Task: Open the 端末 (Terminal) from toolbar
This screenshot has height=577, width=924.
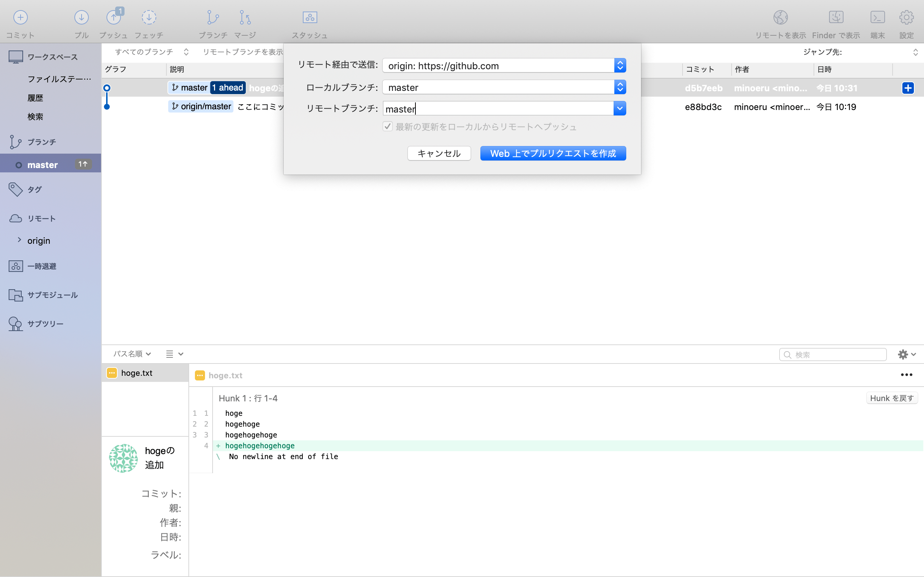Action: [x=877, y=18]
